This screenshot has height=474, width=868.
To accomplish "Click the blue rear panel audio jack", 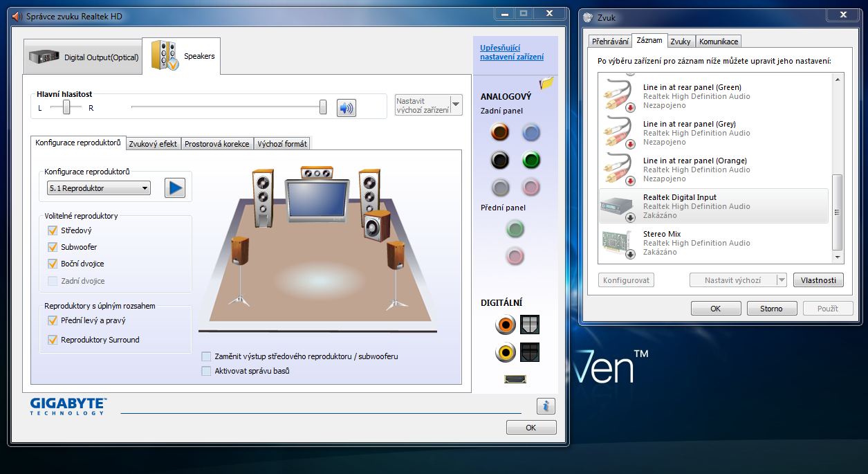I will click(x=530, y=131).
